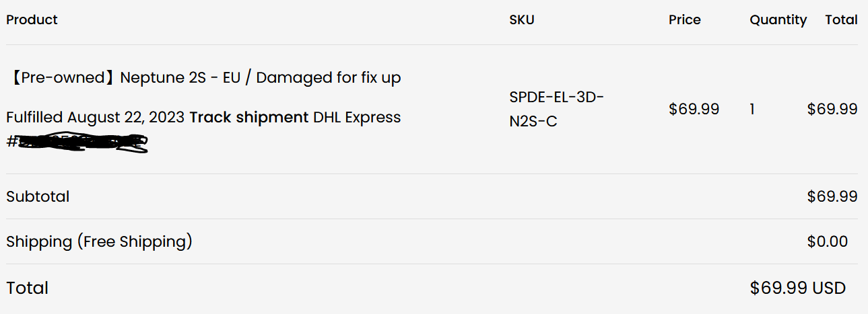Select the SKU value SPDE-EL-3D-N2S-C
868x314 pixels.
pos(556,110)
